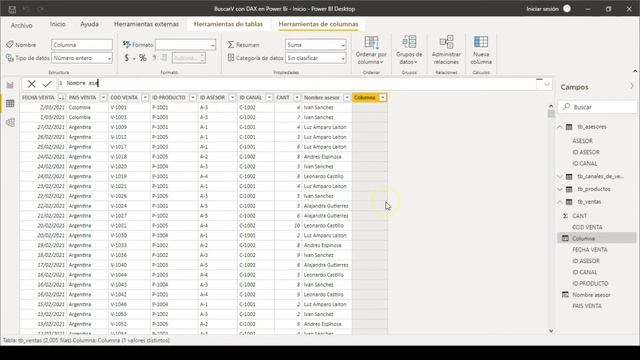Click the save icon in title bar
Screen dimensions: 640x360
click(x=12, y=9)
